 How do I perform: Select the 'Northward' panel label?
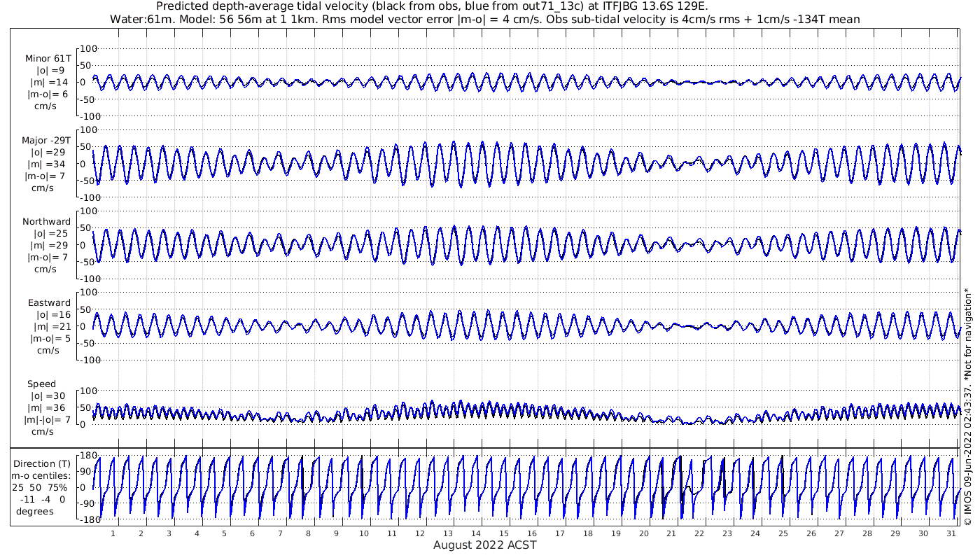(47, 222)
